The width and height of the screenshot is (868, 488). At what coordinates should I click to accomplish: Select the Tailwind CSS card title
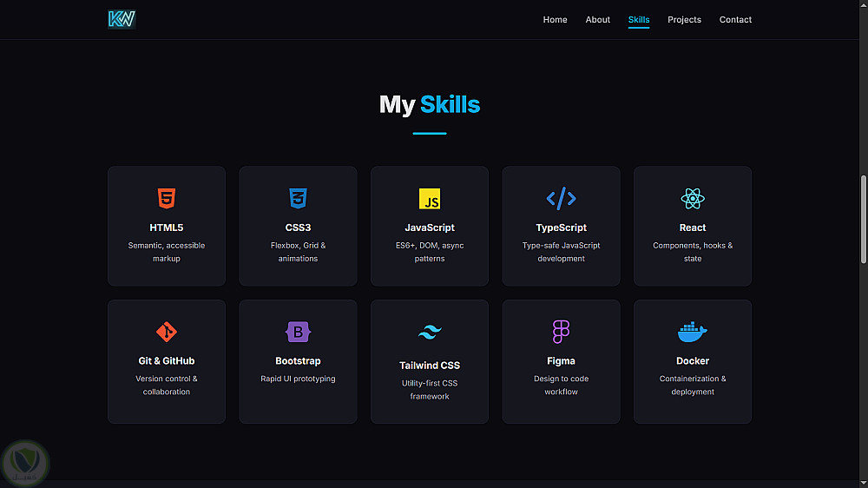(x=430, y=366)
